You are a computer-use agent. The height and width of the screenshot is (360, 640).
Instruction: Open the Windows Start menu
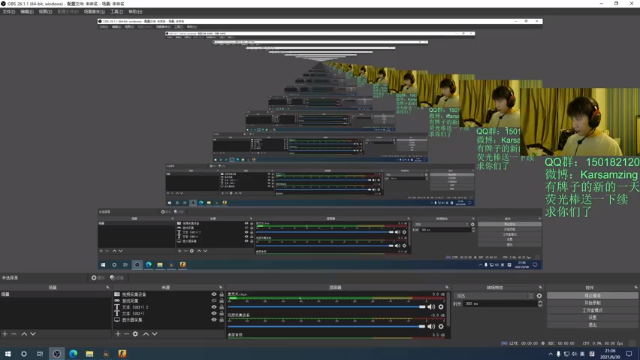(8, 353)
